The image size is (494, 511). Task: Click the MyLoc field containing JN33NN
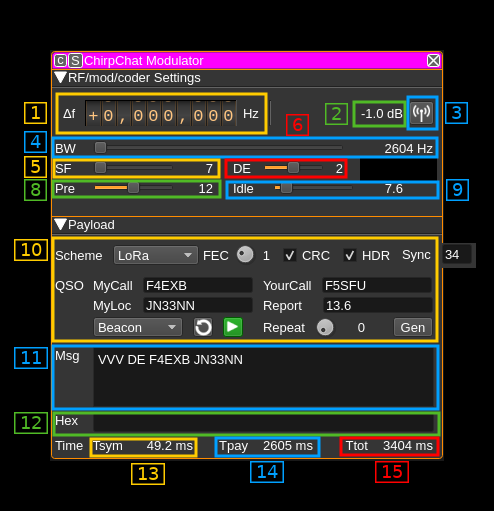198,306
